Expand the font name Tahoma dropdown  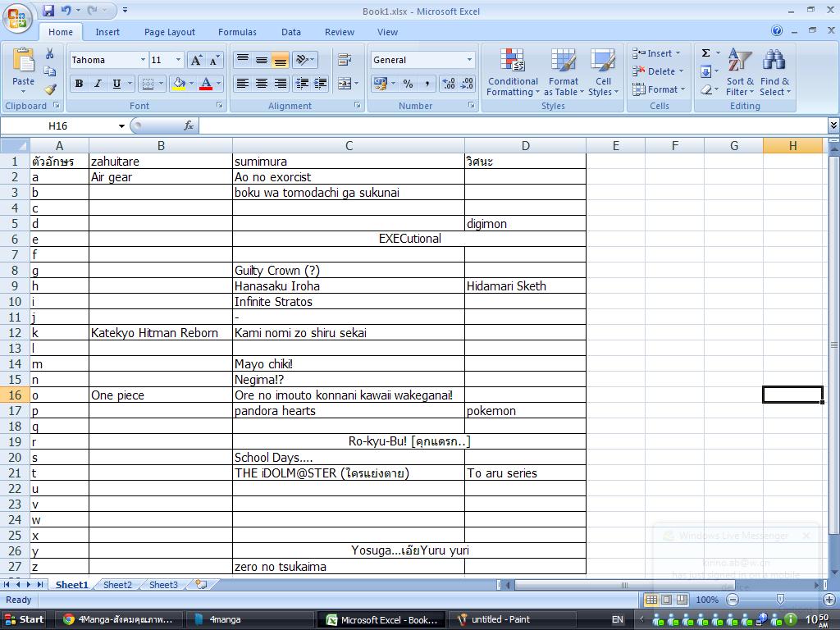coord(143,60)
